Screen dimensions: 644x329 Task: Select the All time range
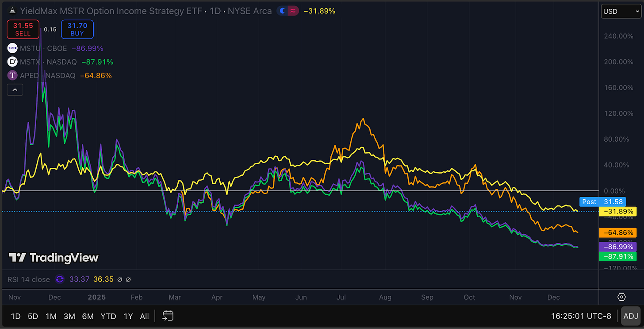point(144,316)
